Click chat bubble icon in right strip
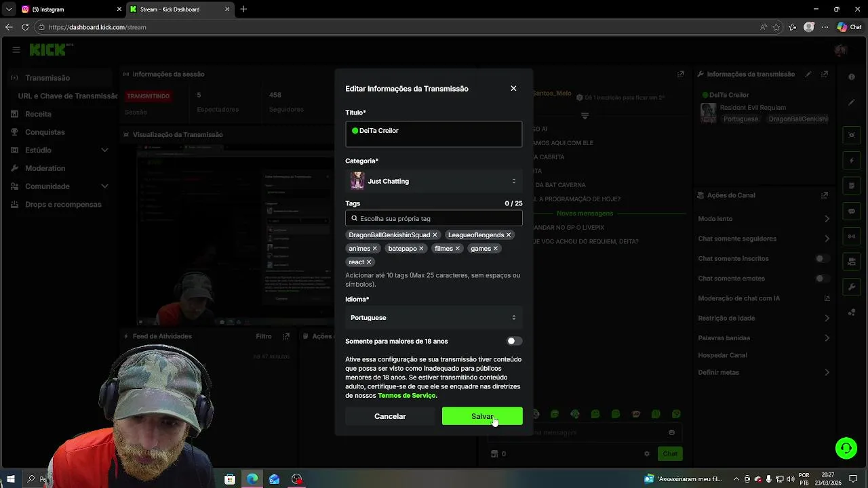868x488 pixels. 852,211
